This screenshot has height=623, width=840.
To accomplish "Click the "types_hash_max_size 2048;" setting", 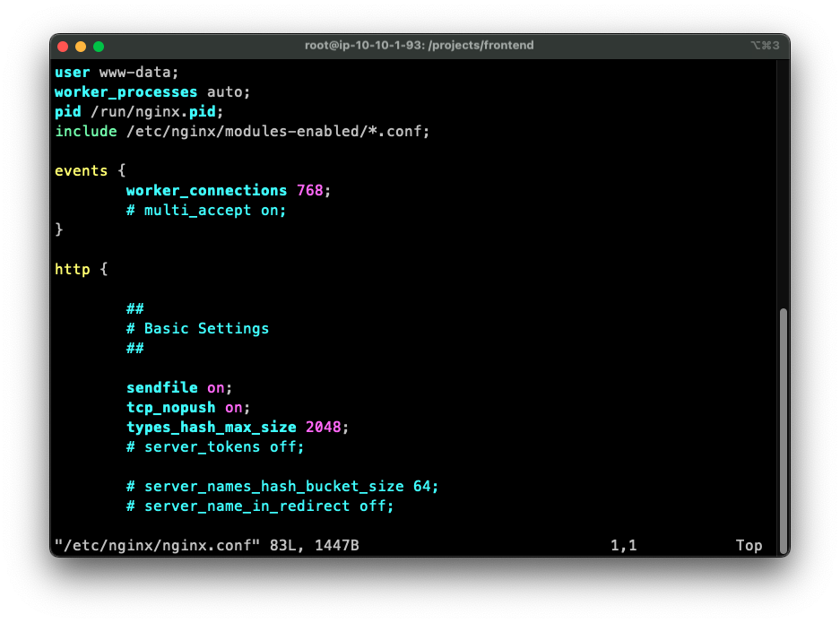I will [x=237, y=427].
